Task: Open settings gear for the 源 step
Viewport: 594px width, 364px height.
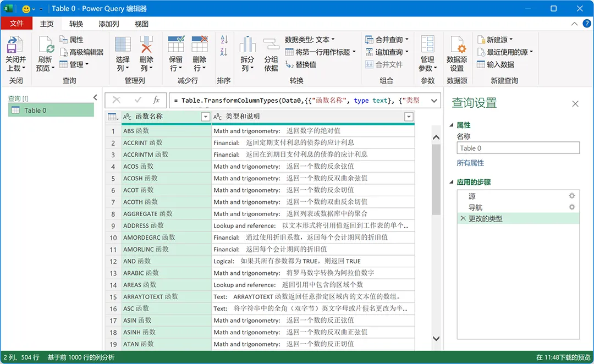Action: tap(571, 196)
